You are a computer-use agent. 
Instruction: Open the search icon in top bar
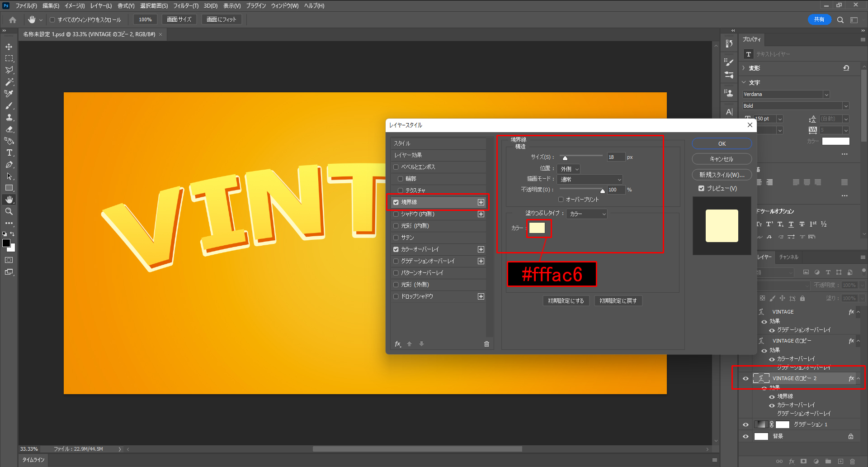point(840,20)
